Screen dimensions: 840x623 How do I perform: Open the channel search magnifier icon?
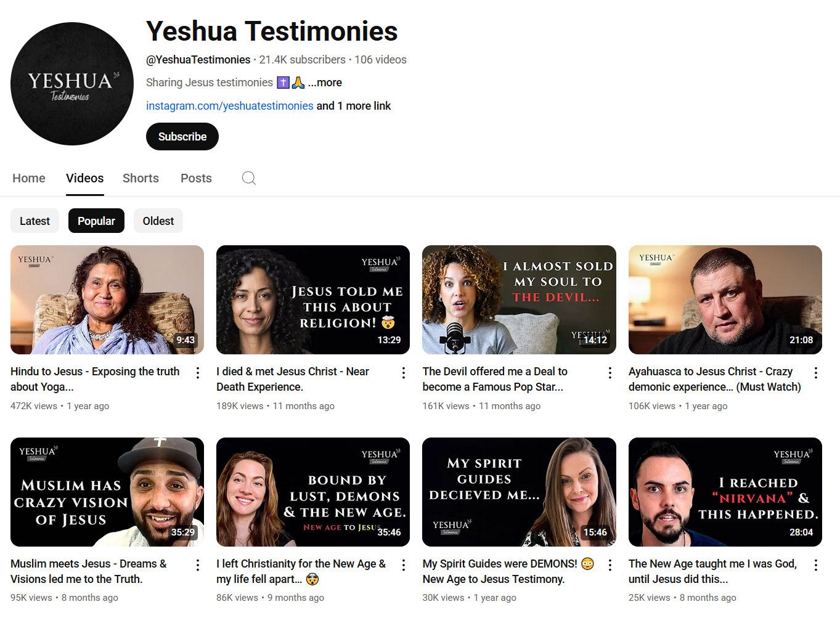point(248,178)
